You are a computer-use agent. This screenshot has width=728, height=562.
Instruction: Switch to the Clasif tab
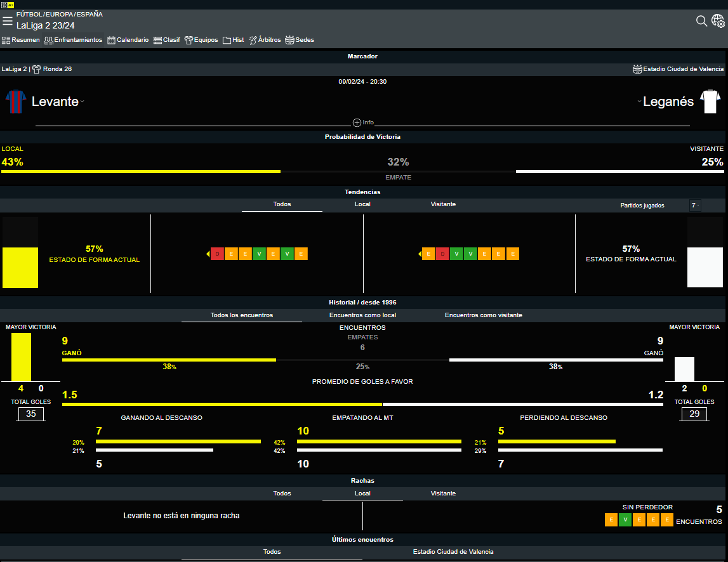pyautogui.click(x=167, y=40)
